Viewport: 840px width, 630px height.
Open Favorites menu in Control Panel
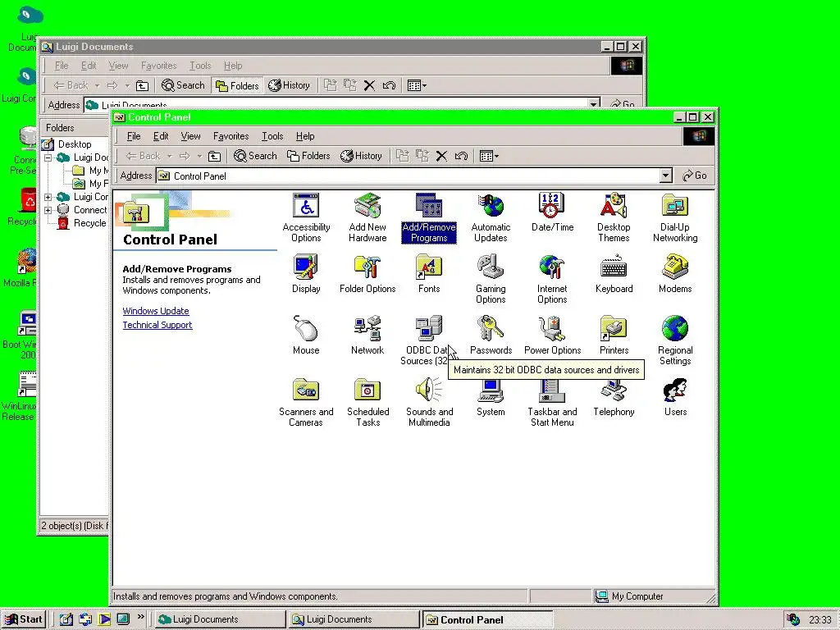[x=231, y=136]
